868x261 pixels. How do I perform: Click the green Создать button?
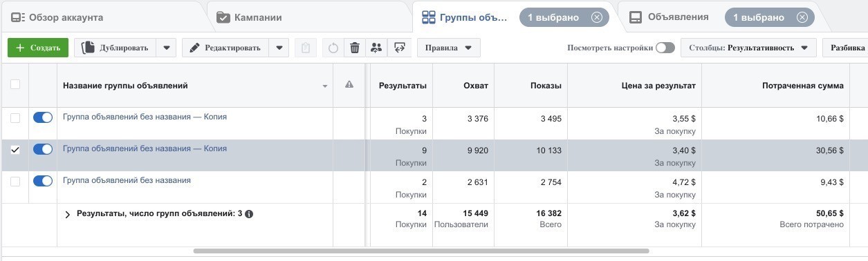tap(38, 48)
